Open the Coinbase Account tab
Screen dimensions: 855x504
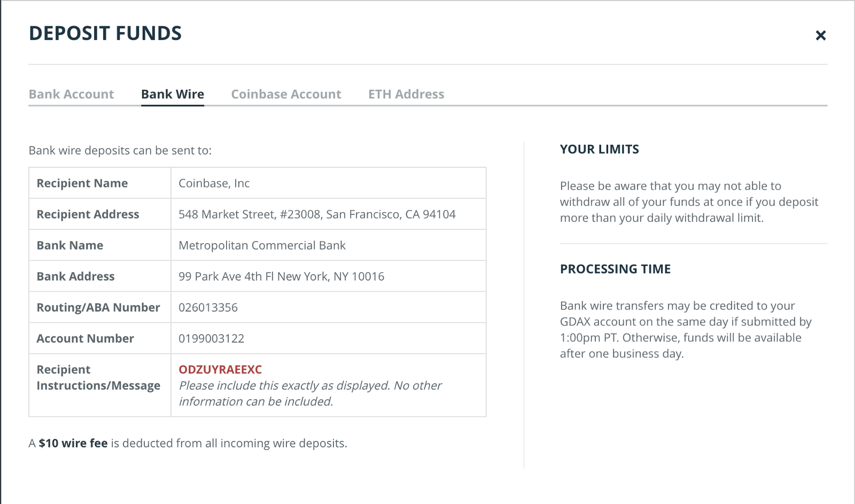[286, 95]
